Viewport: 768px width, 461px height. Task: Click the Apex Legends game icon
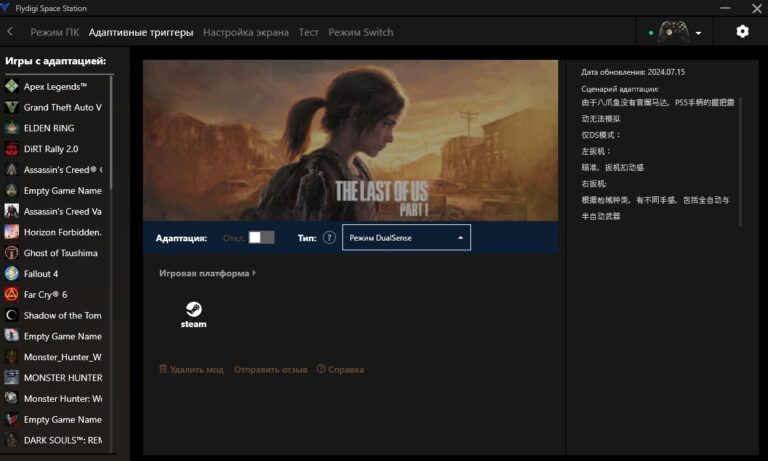coord(12,86)
